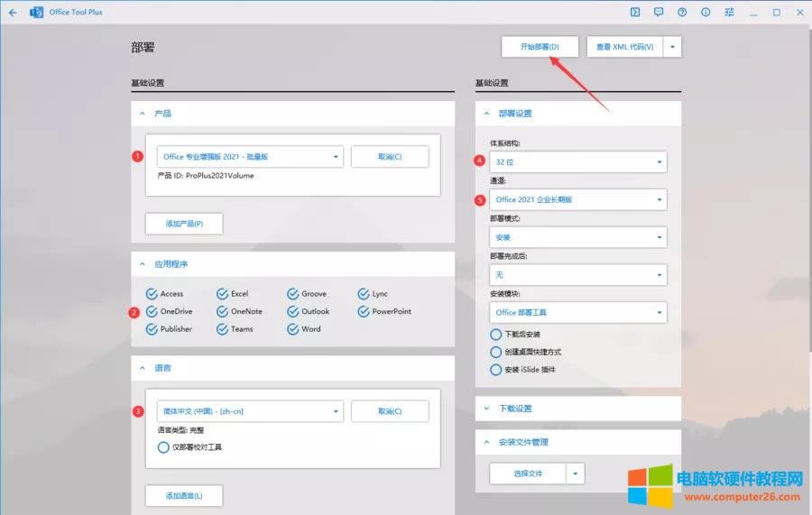Screen dimensions: 812x515
Task: Toggle the PowerPoint application checkbox
Action: [x=364, y=311]
